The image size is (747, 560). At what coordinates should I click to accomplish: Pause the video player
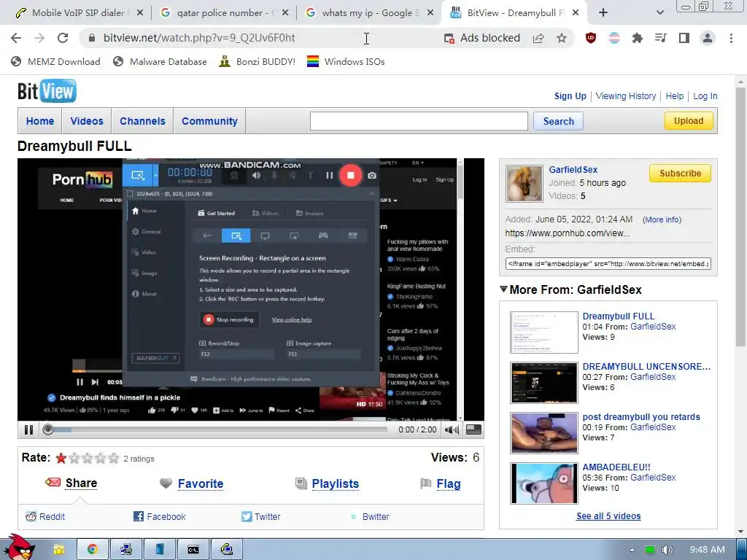coord(28,429)
